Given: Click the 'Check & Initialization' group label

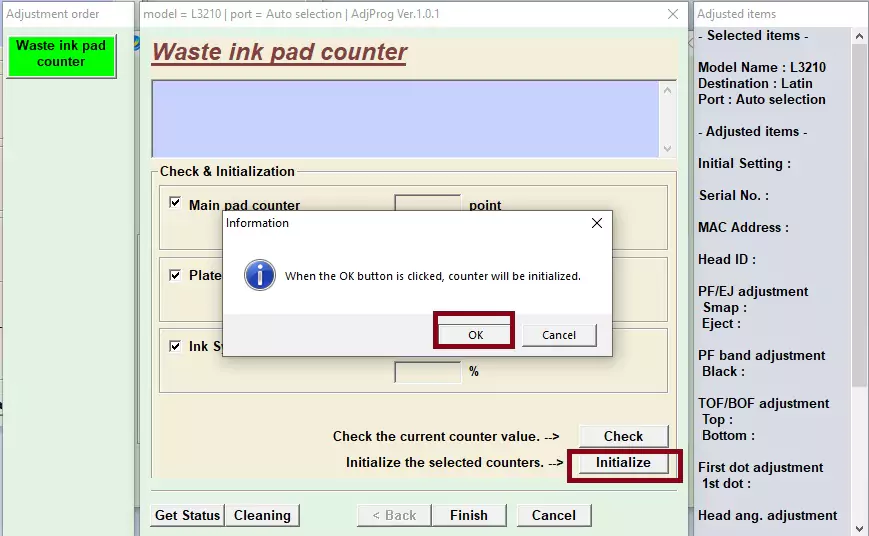Looking at the screenshot, I should (227, 171).
